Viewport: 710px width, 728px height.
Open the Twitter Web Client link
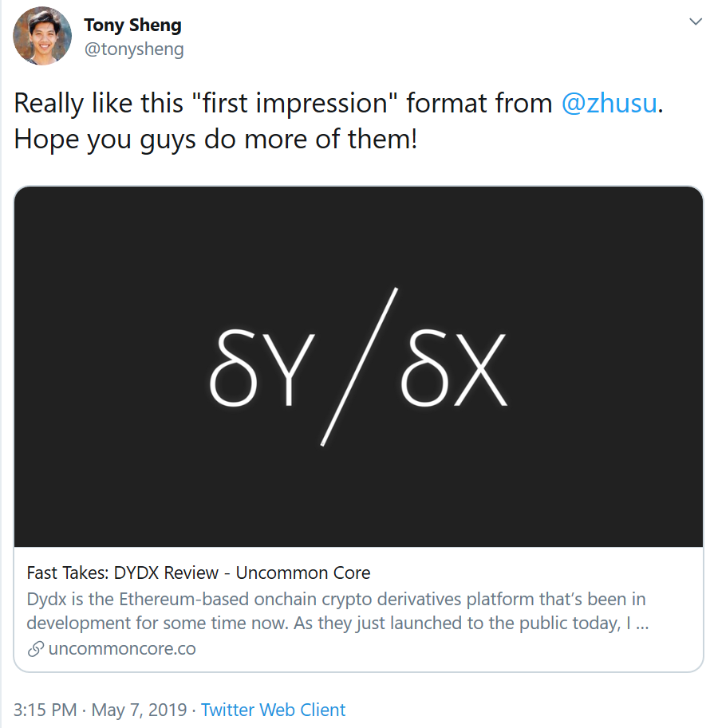click(x=273, y=710)
